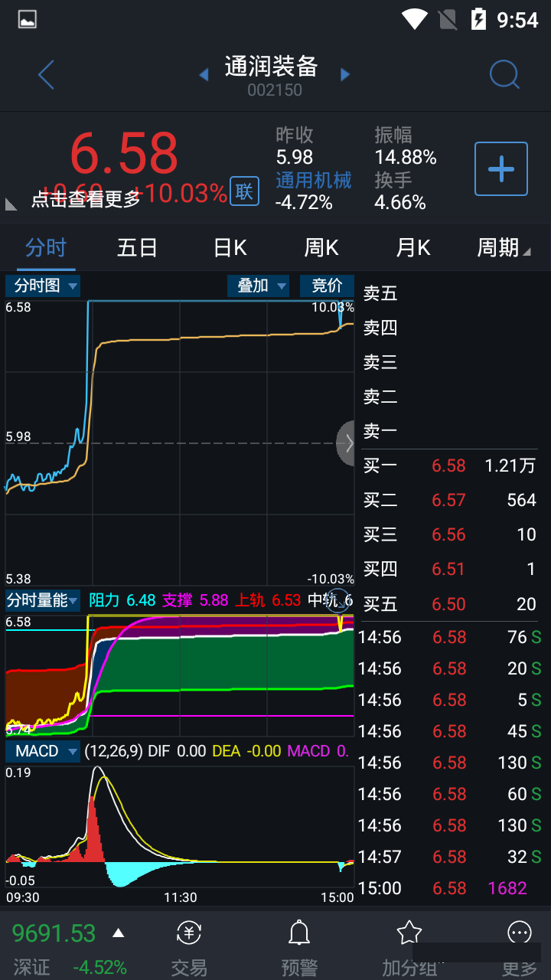551x980 pixels.
Task: Tap 竞价 auction button
Action: [x=327, y=286]
